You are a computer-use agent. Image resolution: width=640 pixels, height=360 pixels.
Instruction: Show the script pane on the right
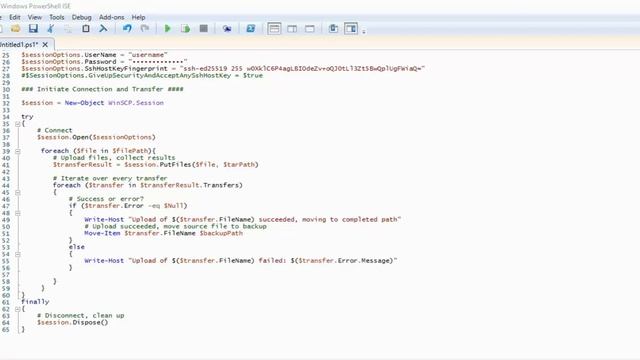[x=292, y=29]
